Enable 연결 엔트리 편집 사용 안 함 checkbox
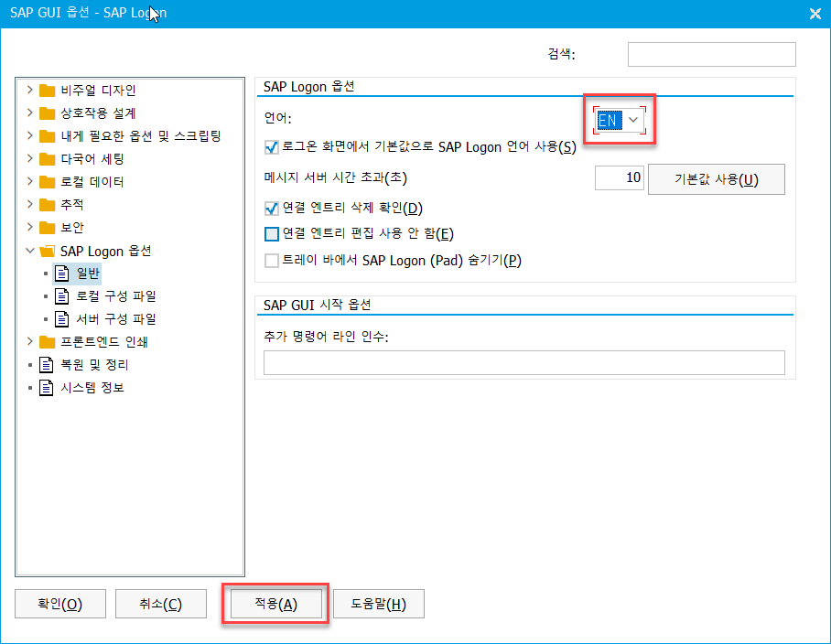This screenshot has height=644, width=831. coord(271,233)
